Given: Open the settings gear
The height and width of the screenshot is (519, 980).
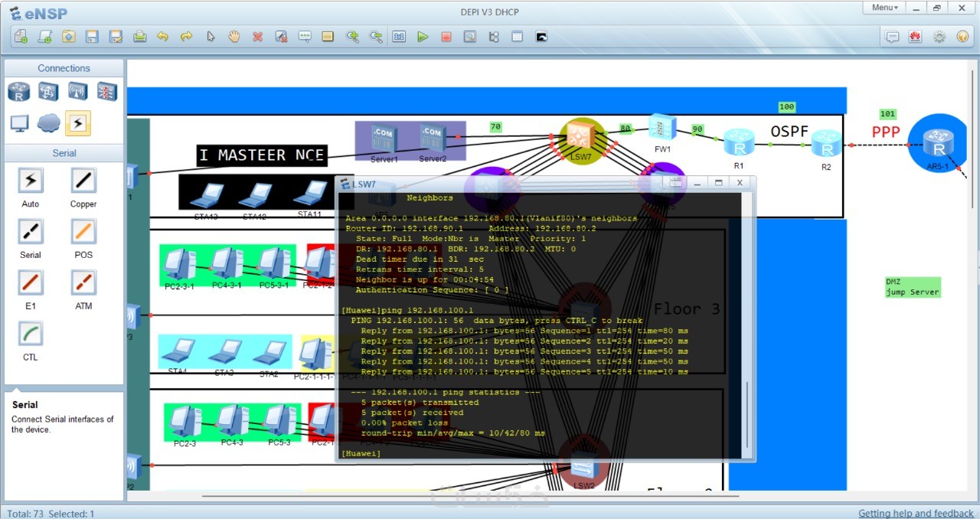Looking at the screenshot, I should click(939, 36).
